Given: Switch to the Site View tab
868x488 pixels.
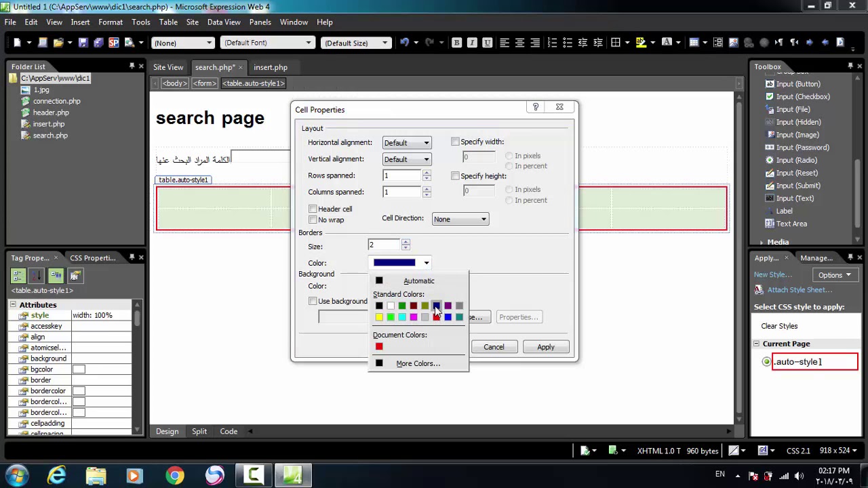Looking at the screenshot, I should 168,67.
